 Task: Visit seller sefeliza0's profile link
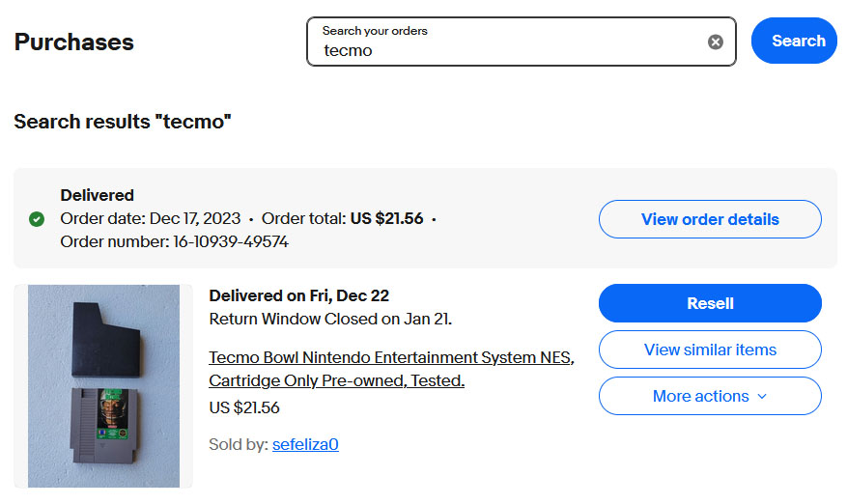tap(305, 444)
